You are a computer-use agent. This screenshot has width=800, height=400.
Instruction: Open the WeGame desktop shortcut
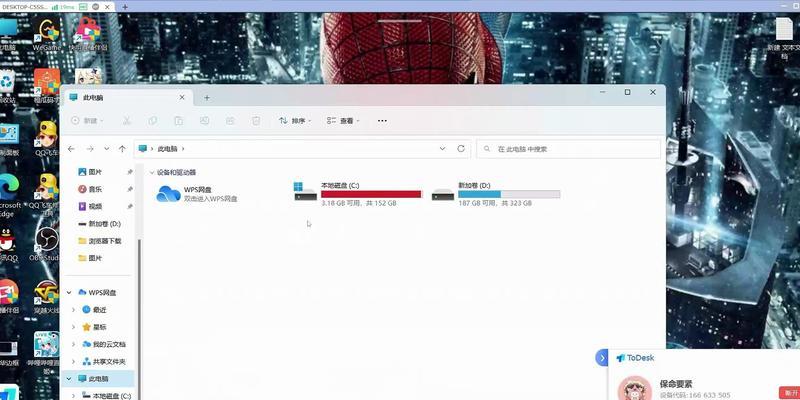pyautogui.click(x=46, y=36)
